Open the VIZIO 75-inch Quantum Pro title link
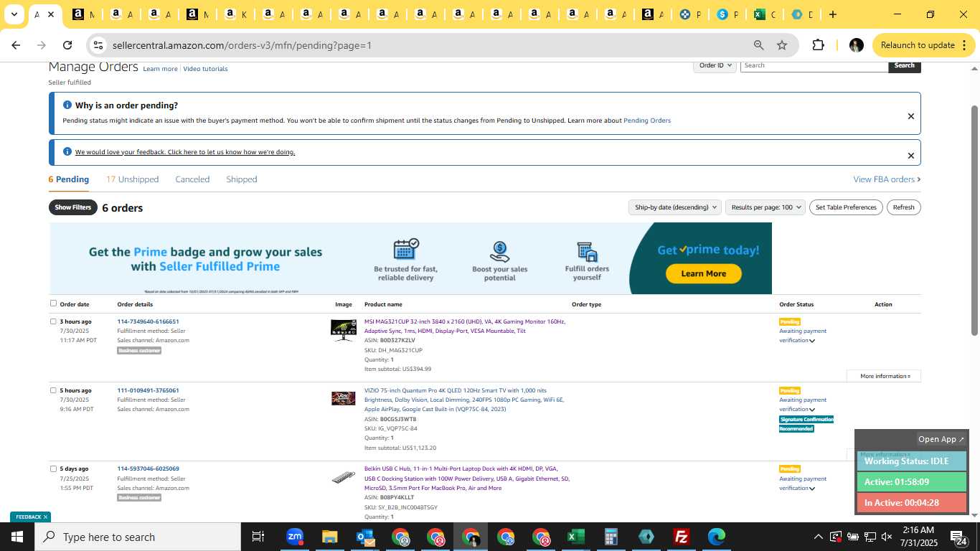The height and width of the screenshot is (551, 980). coord(465,400)
